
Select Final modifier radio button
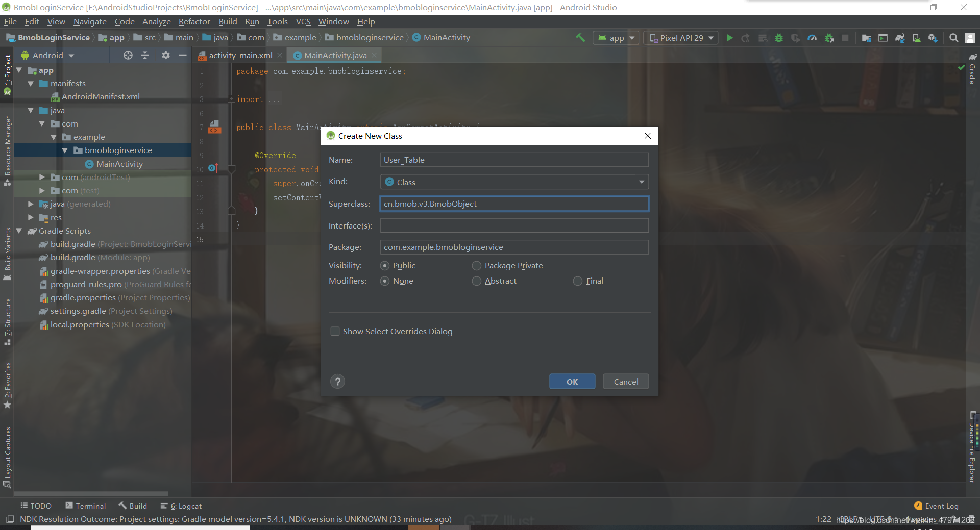pyautogui.click(x=577, y=281)
